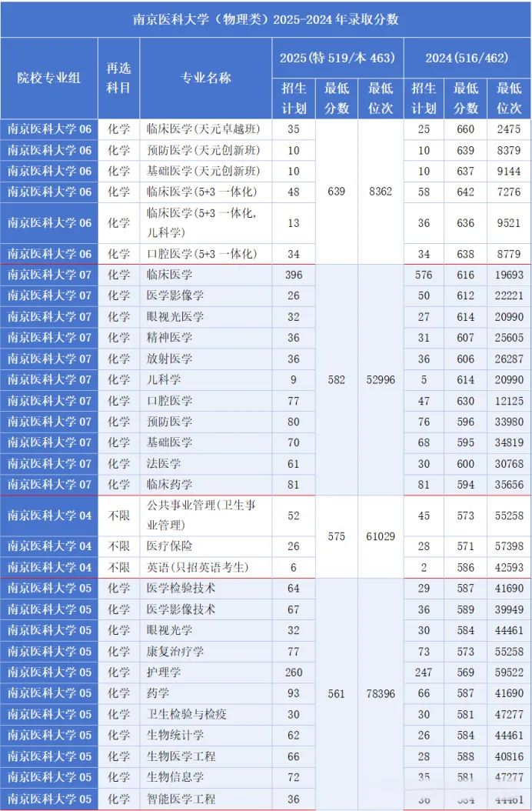Click the merged rank cell 78396
The image size is (532, 811).
coord(381,693)
